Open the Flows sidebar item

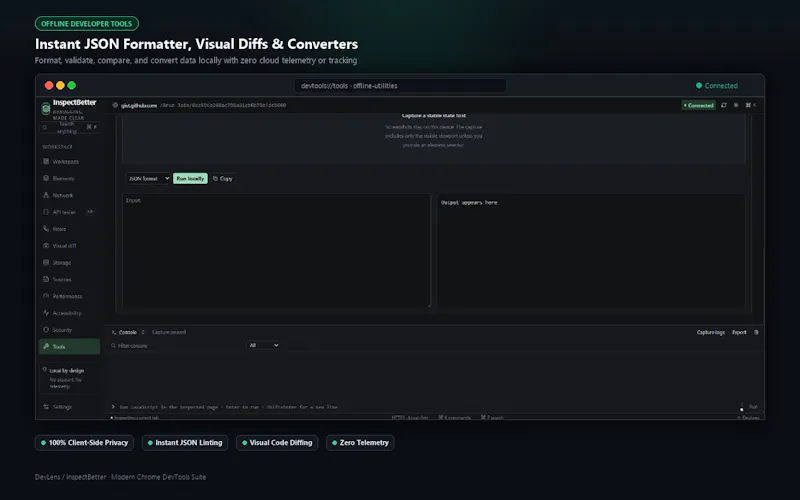tap(69, 229)
